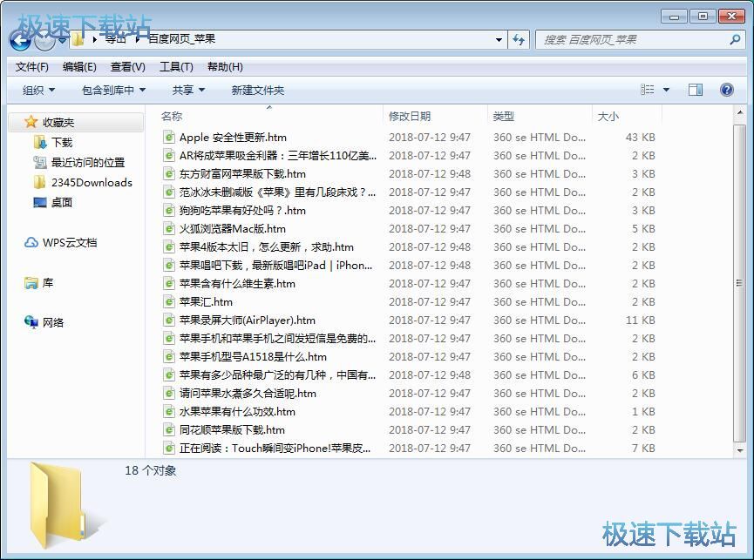Select file AR将成苹果吸金利器
The image size is (754, 560).
click(x=278, y=156)
